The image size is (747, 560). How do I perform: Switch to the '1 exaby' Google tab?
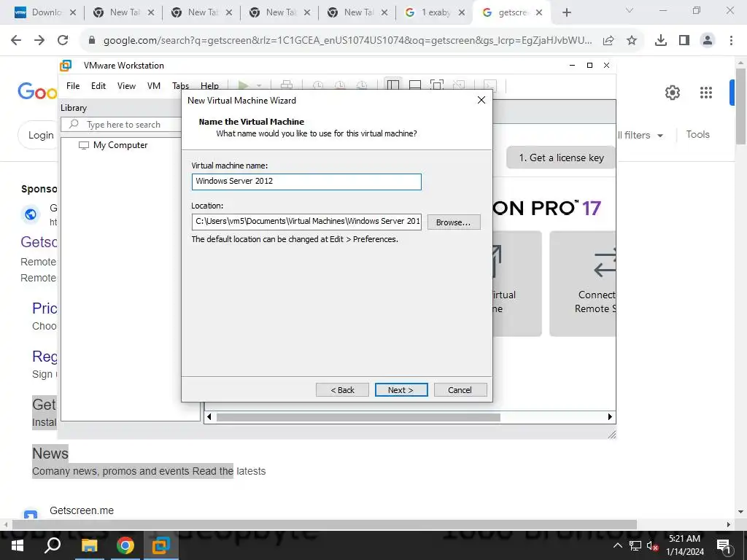click(x=436, y=13)
